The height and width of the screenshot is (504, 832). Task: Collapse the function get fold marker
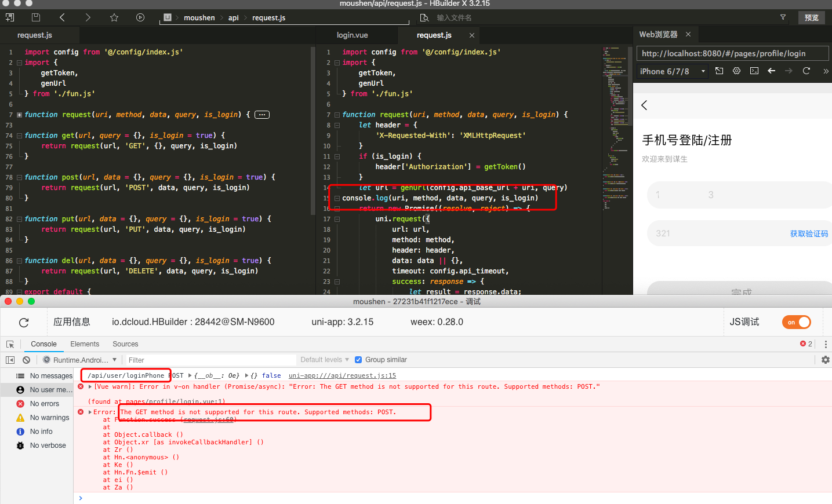[x=19, y=136]
